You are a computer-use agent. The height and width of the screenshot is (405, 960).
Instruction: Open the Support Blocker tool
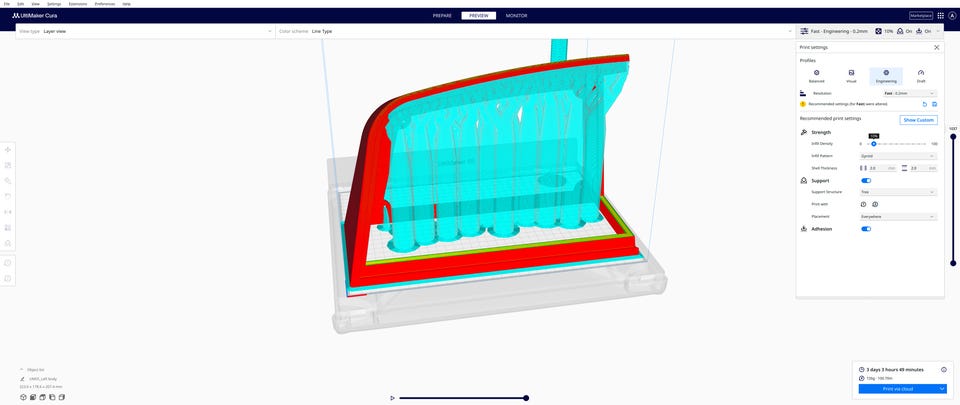(x=8, y=243)
